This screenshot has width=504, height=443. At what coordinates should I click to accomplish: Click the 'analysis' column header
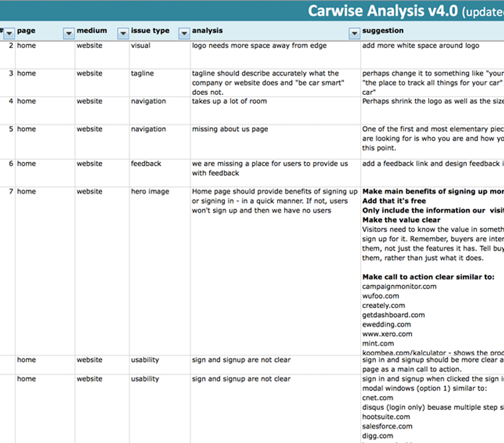coord(208,31)
